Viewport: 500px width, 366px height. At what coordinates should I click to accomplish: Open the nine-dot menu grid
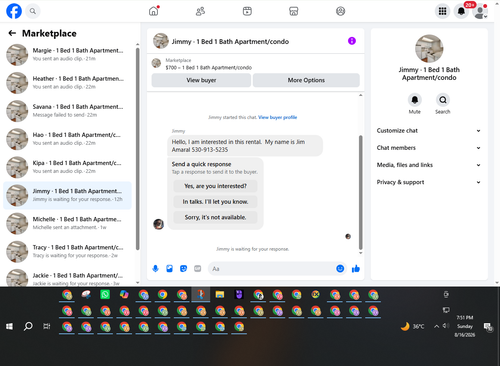[442, 11]
